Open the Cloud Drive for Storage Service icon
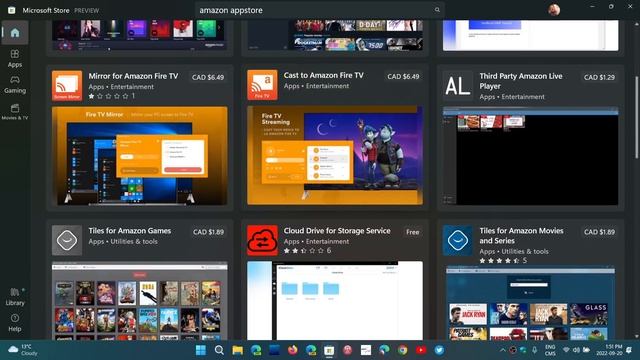This screenshot has width=640, height=360. (262, 240)
